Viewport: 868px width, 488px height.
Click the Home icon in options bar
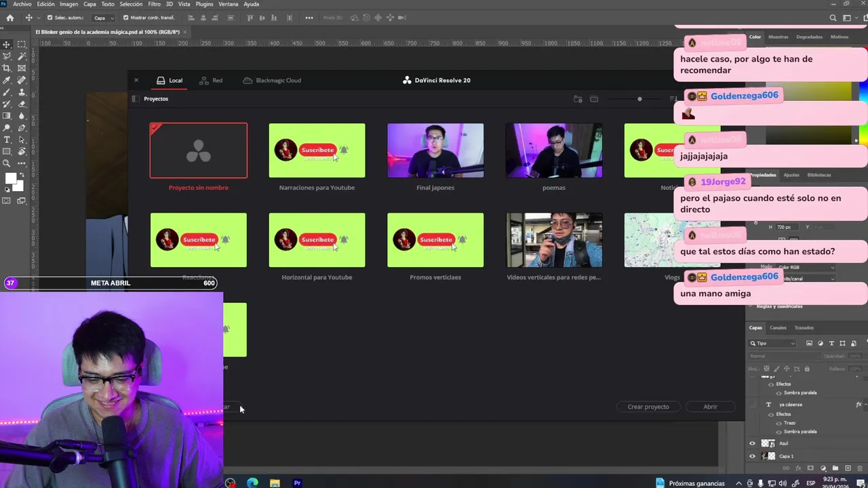[9, 18]
